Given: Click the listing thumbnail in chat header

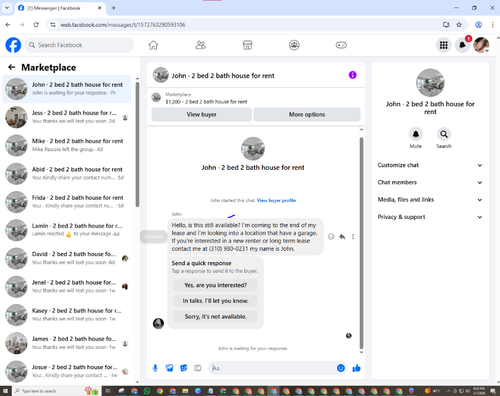Looking at the screenshot, I should pyautogui.click(x=161, y=75).
